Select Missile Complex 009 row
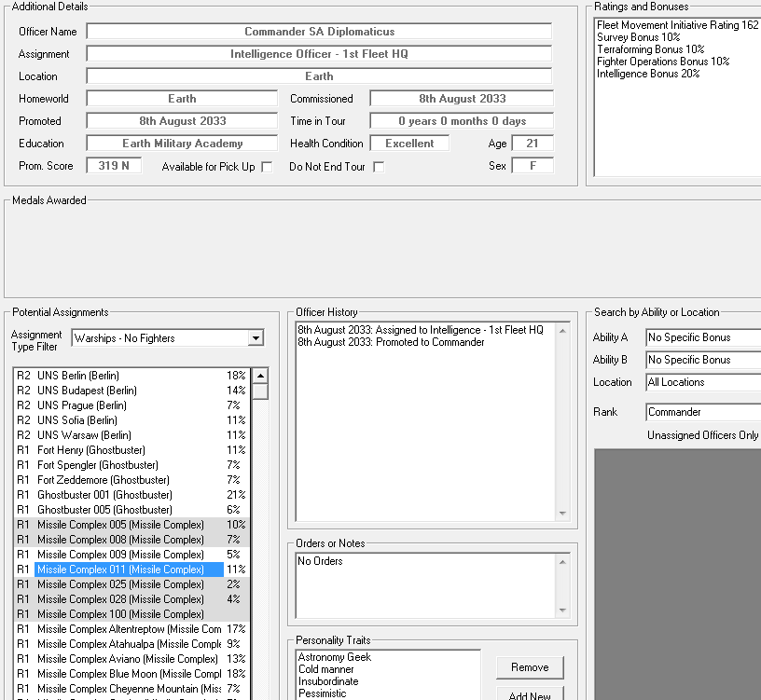The height and width of the screenshot is (700, 761). point(131,555)
